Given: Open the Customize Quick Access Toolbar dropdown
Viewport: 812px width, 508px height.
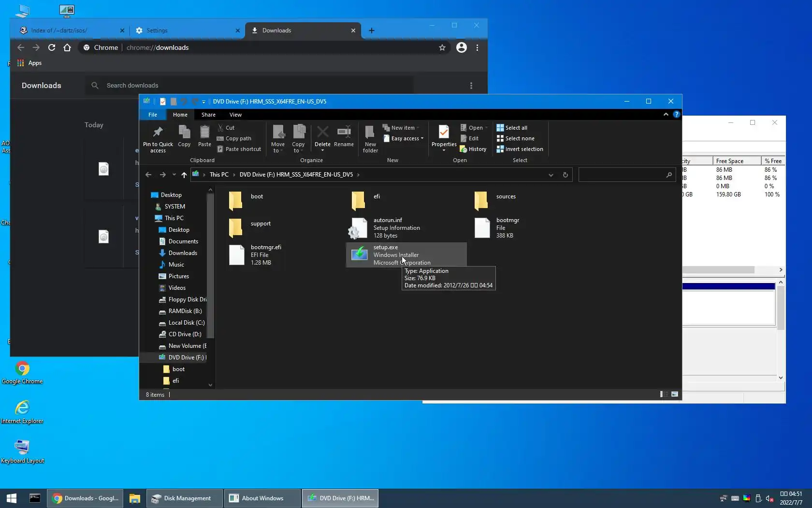Looking at the screenshot, I should click(x=203, y=102).
